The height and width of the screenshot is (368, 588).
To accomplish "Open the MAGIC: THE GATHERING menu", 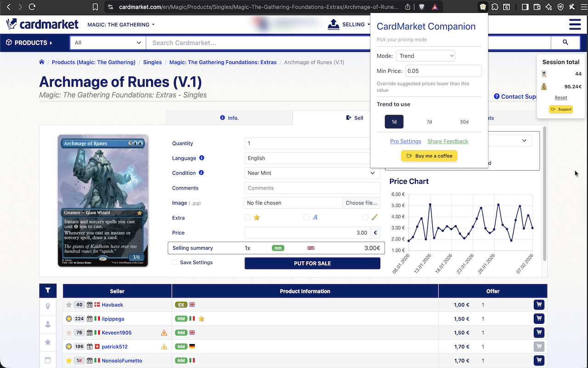I will click(x=121, y=24).
